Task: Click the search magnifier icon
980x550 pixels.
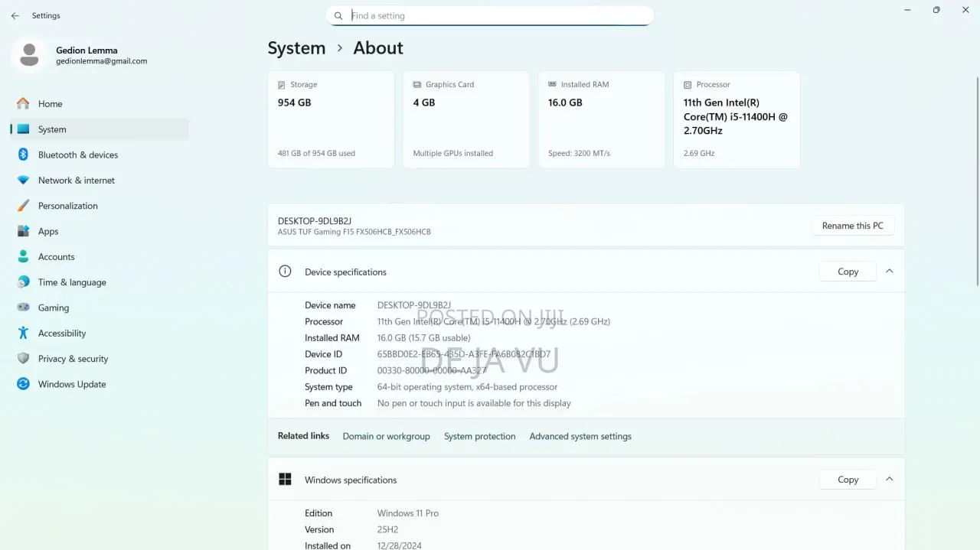Action: pyautogui.click(x=338, y=15)
